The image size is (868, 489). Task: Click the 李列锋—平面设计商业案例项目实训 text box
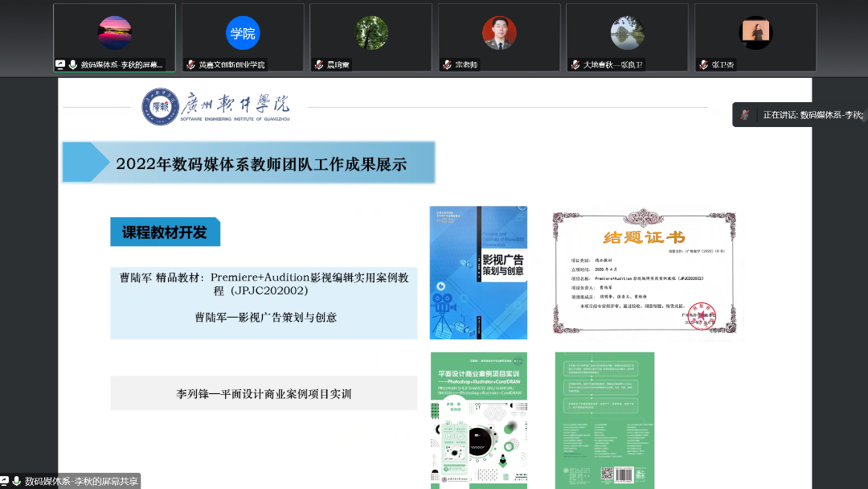pos(264,394)
